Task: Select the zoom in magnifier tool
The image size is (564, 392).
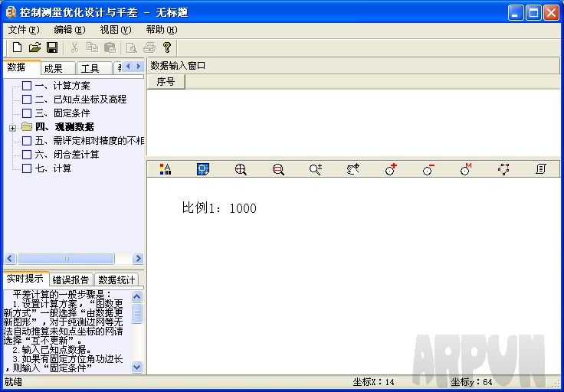Action: [241, 169]
